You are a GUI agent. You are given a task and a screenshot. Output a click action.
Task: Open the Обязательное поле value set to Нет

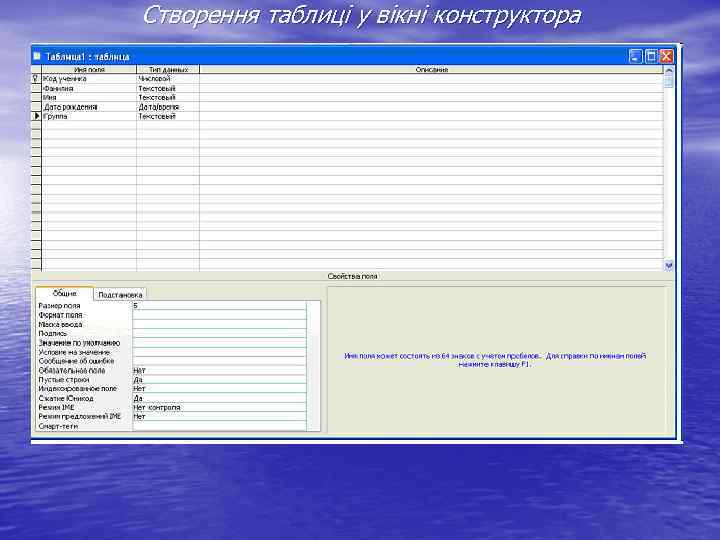tap(219, 370)
